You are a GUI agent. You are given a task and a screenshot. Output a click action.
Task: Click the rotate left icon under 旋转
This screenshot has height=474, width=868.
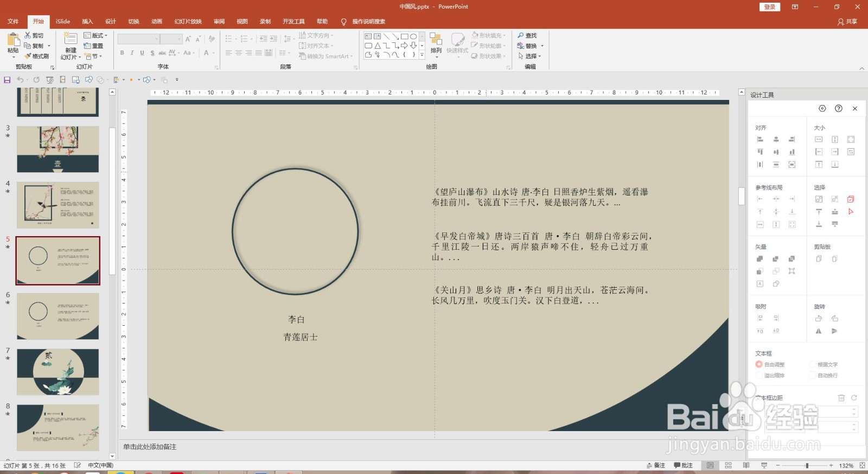(x=819, y=318)
